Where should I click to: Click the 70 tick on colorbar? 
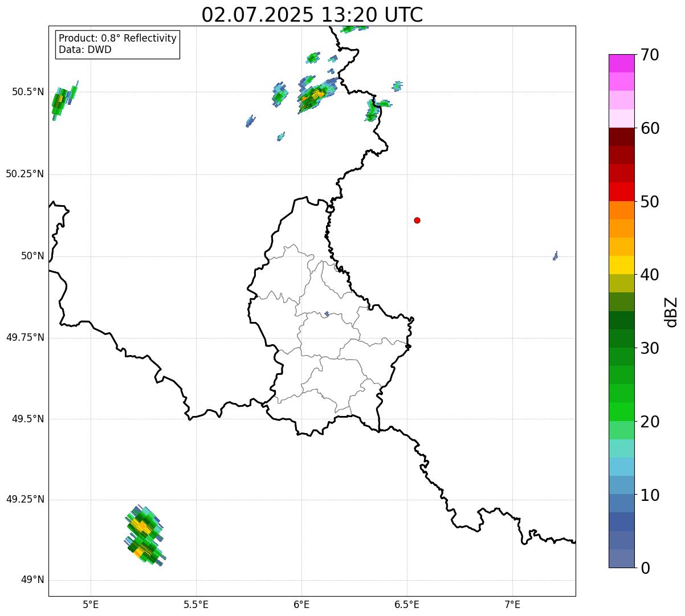650,55
